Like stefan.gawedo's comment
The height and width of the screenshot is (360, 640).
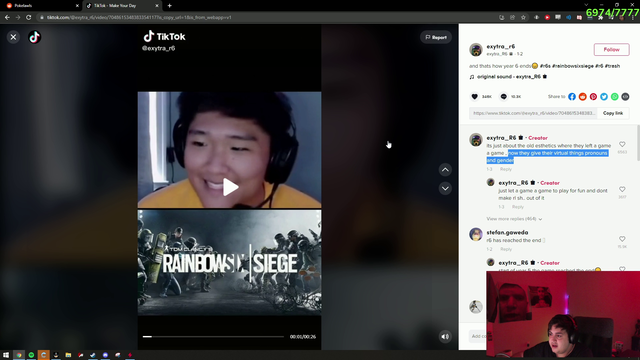[622, 239]
